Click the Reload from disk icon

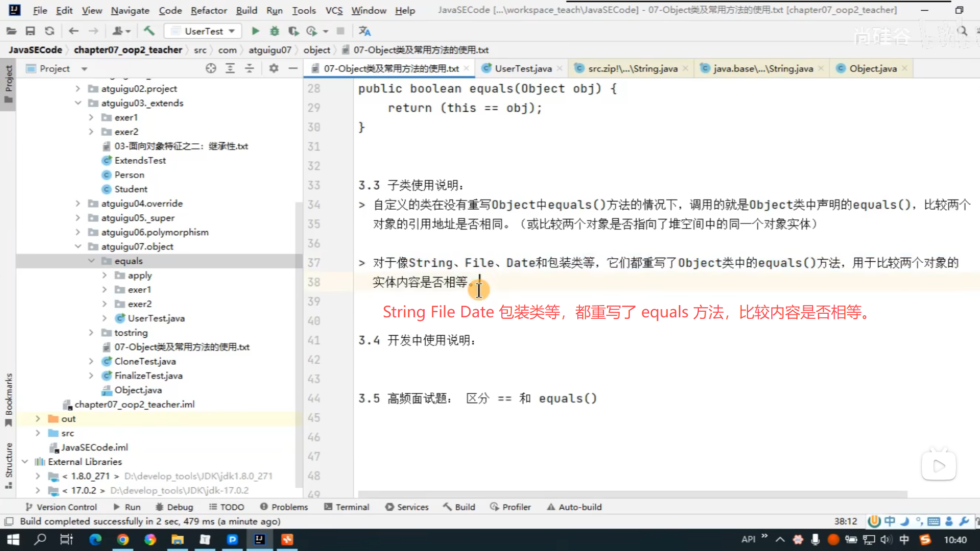pyautogui.click(x=50, y=31)
